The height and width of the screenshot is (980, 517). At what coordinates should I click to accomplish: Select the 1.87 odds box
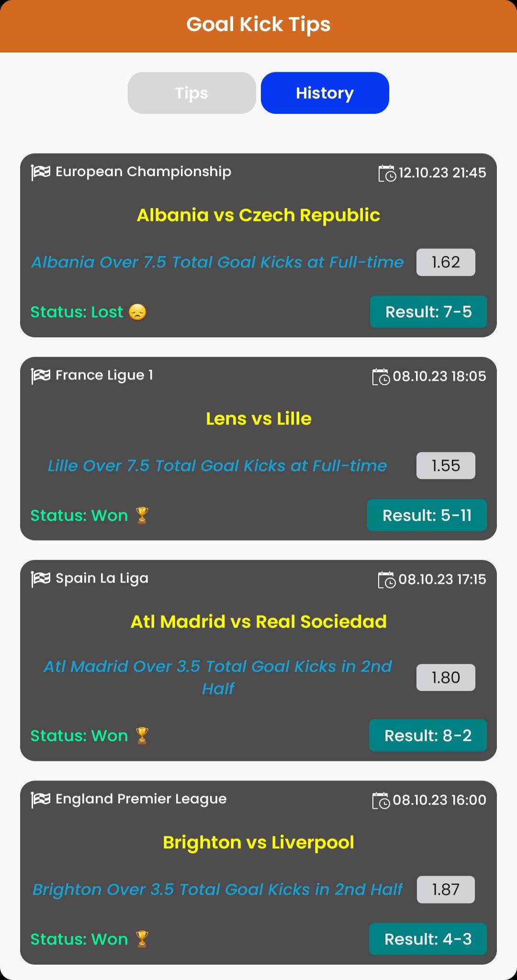click(x=446, y=890)
